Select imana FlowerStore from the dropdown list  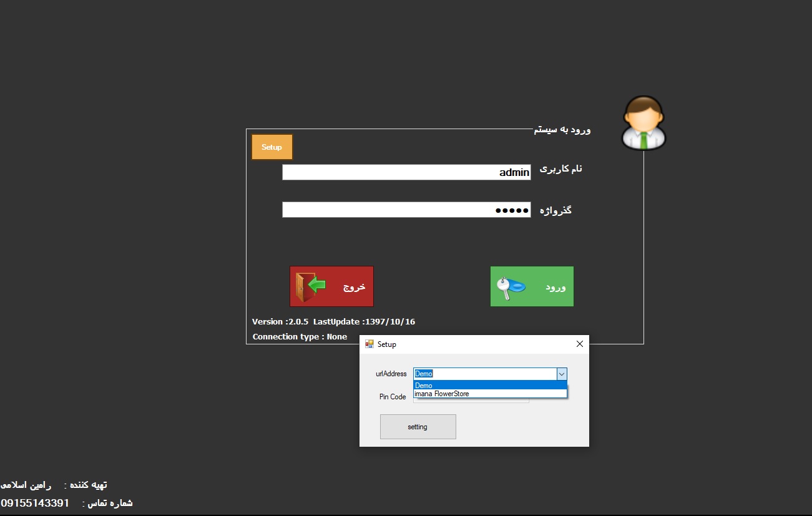(490, 394)
